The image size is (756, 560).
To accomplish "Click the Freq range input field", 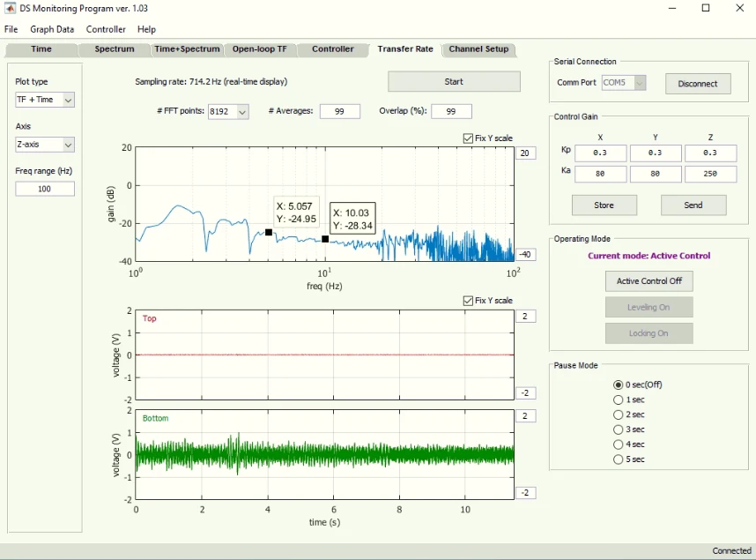I will [x=45, y=189].
